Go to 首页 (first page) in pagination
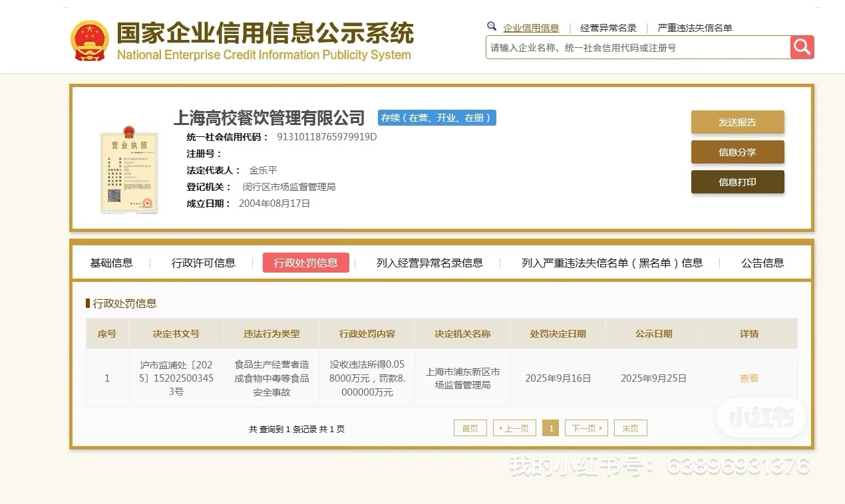 (x=470, y=428)
